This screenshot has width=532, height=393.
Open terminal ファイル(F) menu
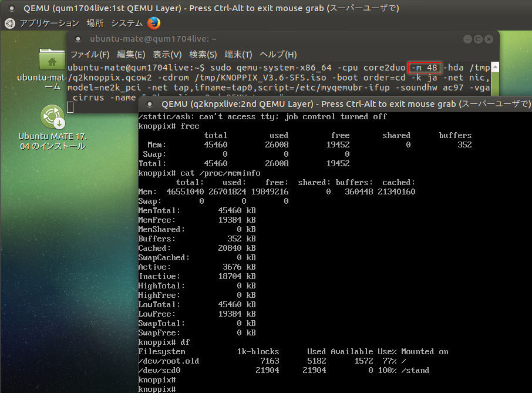point(90,54)
